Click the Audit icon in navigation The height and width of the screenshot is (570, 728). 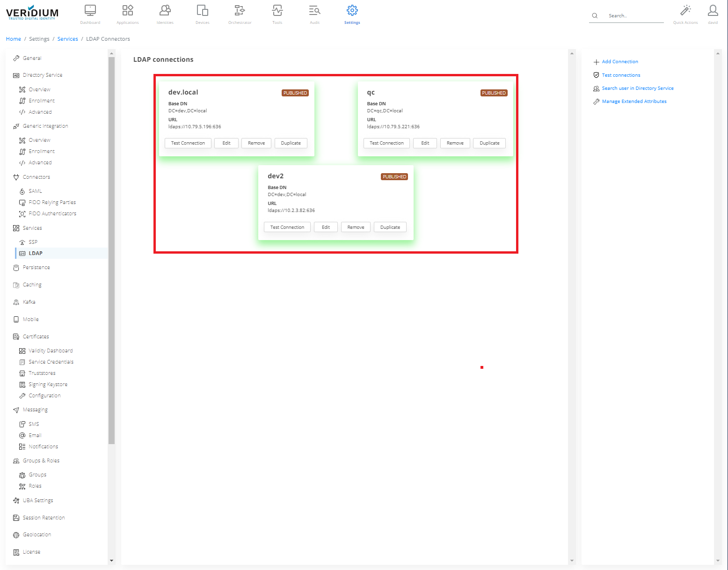click(x=314, y=11)
